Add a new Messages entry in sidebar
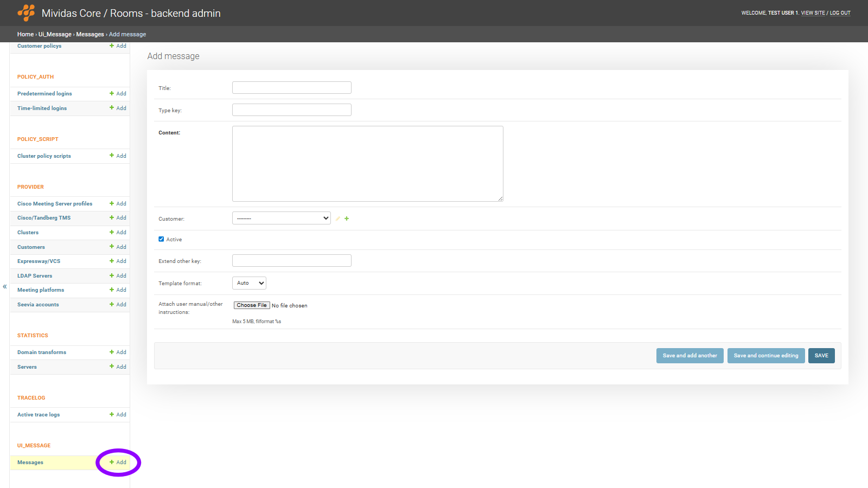Image resolution: width=868 pixels, height=488 pixels. 118,463
